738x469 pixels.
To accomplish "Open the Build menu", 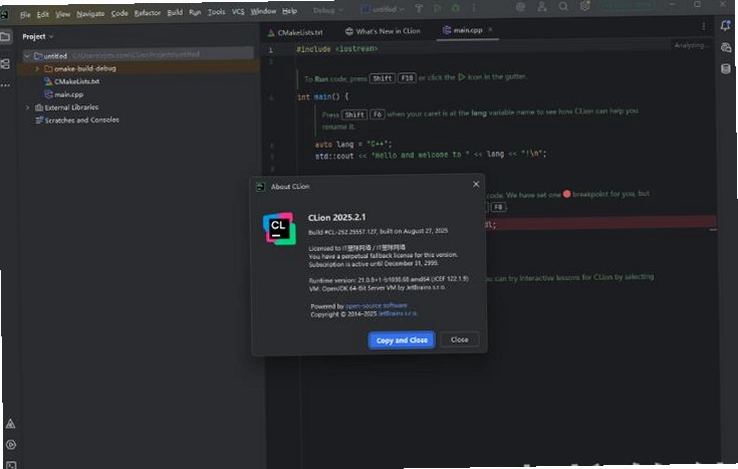I will click(175, 12).
